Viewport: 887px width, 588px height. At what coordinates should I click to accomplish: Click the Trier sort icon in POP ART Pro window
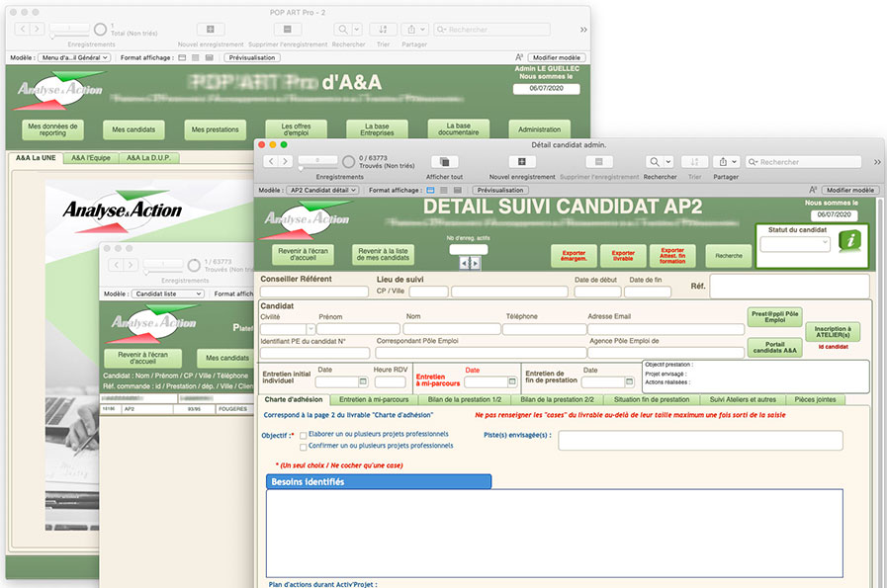[x=383, y=30]
